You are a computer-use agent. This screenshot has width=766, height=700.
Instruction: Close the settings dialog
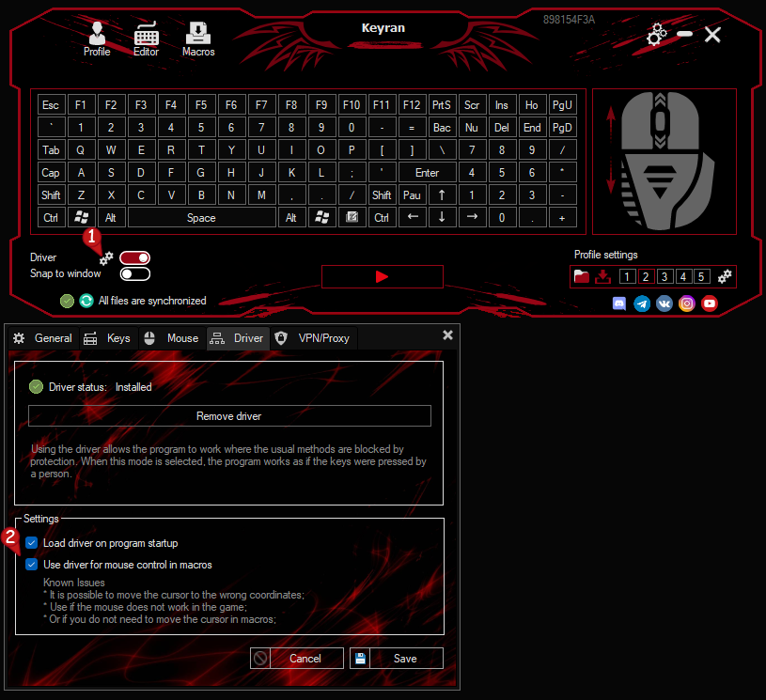pos(447,335)
